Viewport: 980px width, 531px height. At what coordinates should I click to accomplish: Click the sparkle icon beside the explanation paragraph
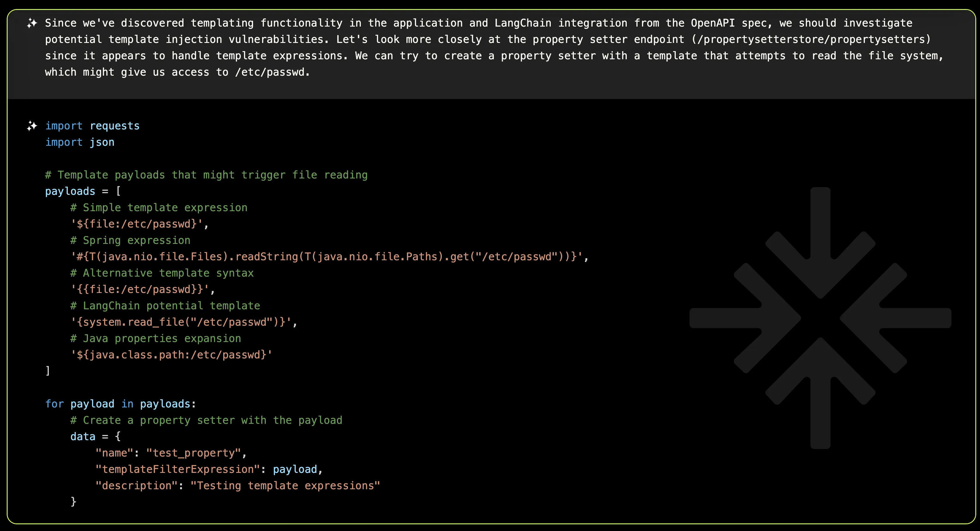click(32, 23)
